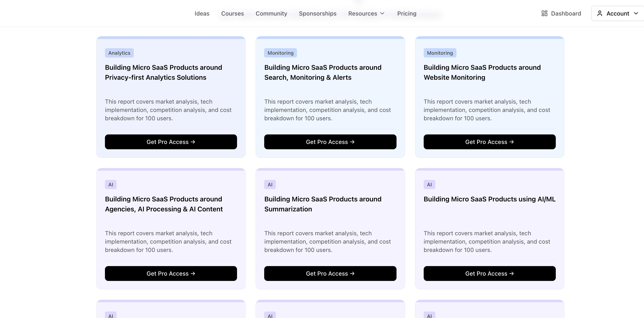
Task: Get Pro Access for the Summarization report
Action: point(330,273)
